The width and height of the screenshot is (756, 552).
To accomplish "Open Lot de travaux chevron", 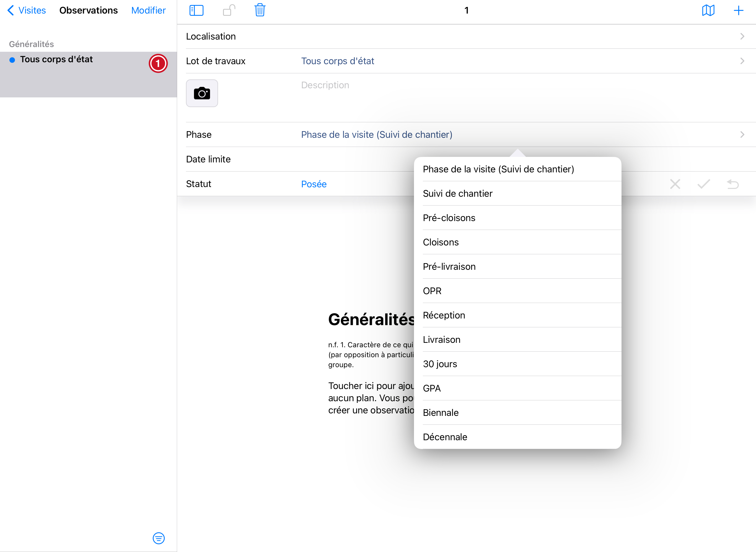I will 742,61.
